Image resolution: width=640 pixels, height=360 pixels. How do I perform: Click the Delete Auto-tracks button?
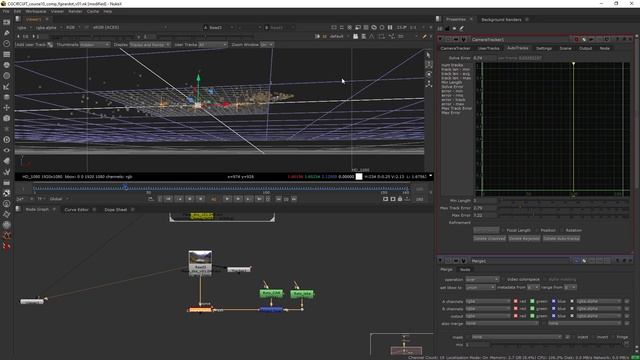(x=561, y=238)
